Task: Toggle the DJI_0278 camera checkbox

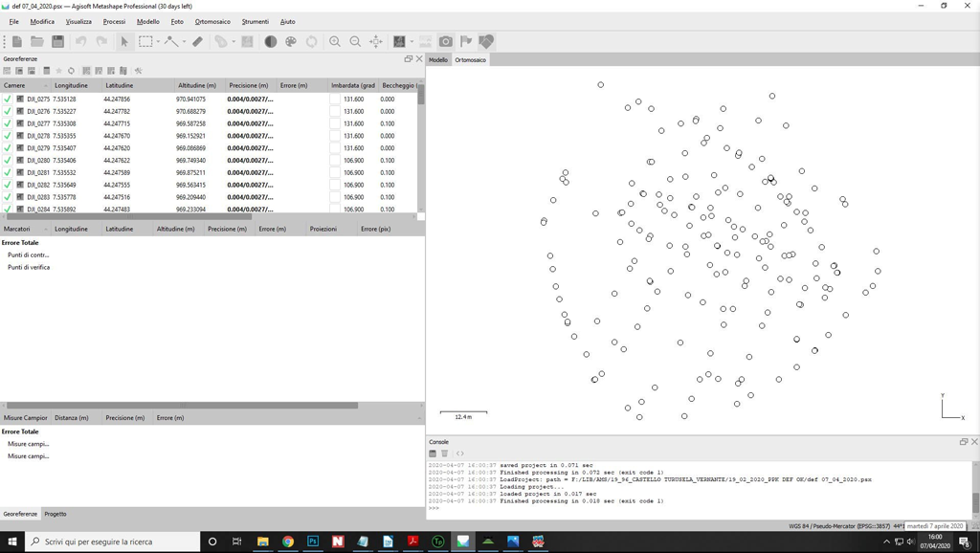Action: click(8, 136)
